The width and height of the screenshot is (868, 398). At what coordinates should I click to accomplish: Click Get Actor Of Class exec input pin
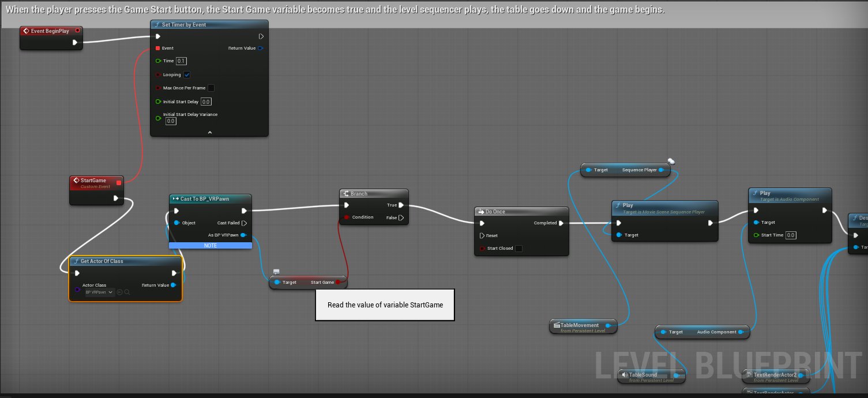(x=77, y=273)
